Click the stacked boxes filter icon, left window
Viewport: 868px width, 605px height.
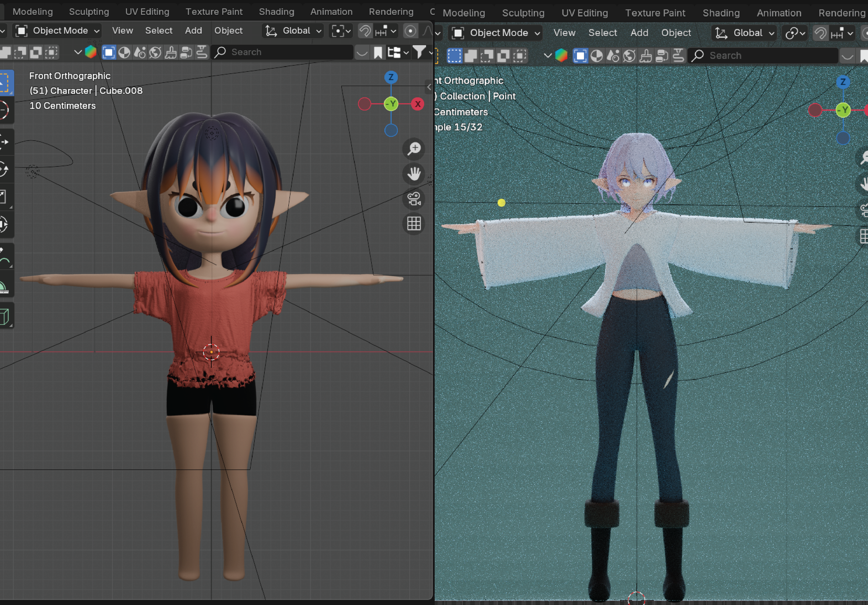coord(186,52)
